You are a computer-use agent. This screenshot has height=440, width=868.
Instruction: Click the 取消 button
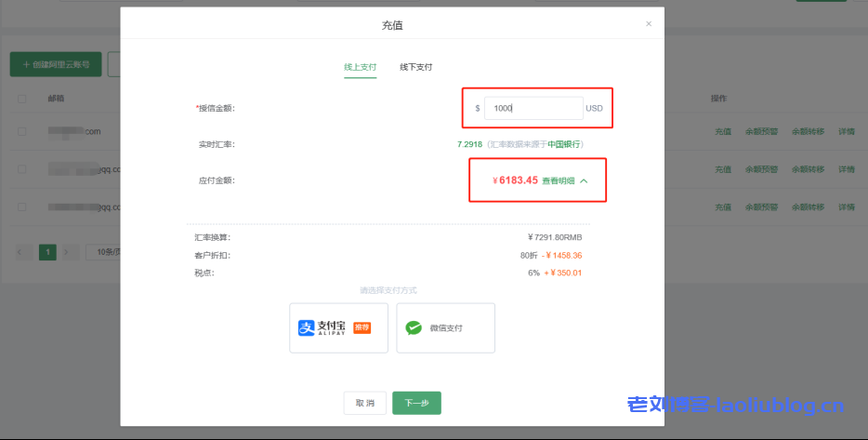(364, 403)
